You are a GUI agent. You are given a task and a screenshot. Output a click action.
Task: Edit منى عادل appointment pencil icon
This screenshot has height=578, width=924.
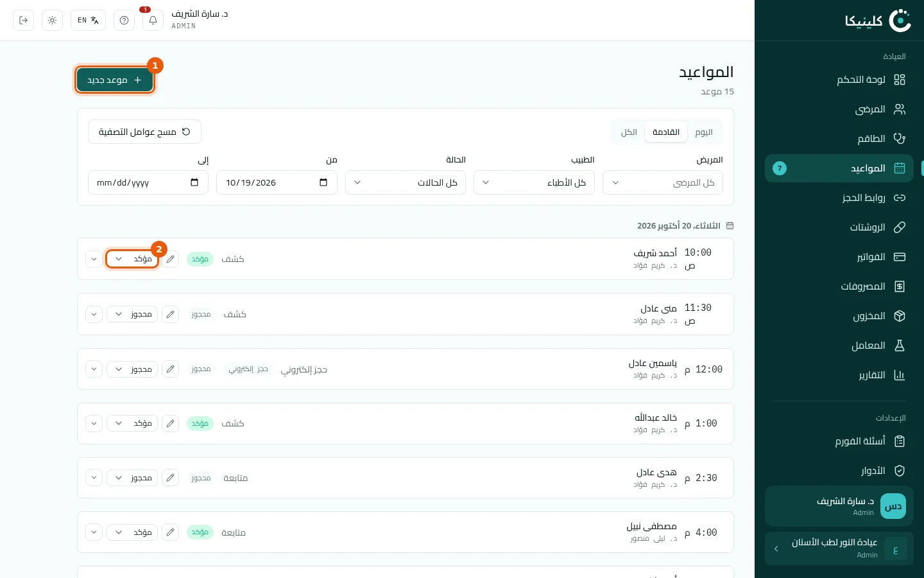170,314
